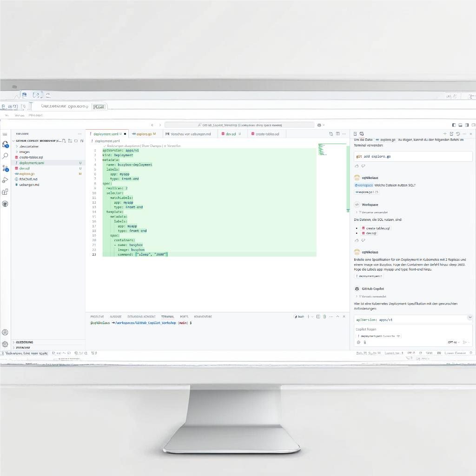476x476 pixels.
Task: Maximize the terminal panel with caret
Action: [337, 317]
